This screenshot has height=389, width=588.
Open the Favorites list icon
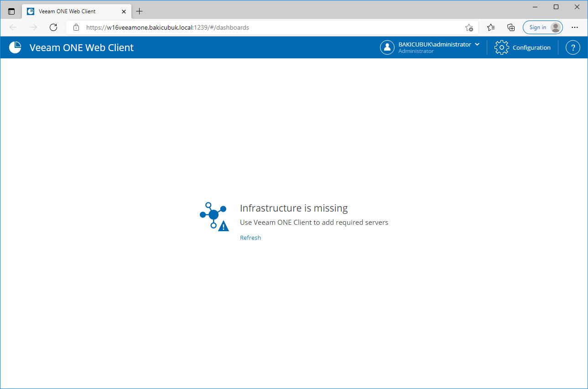pyautogui.click(x=491, y=27)
